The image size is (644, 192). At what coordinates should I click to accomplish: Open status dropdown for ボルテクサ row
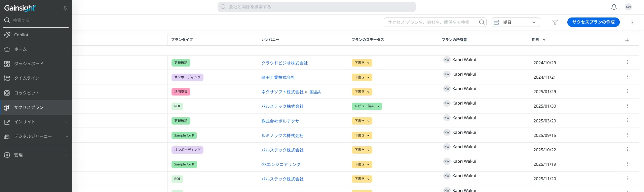coord(362,121)
